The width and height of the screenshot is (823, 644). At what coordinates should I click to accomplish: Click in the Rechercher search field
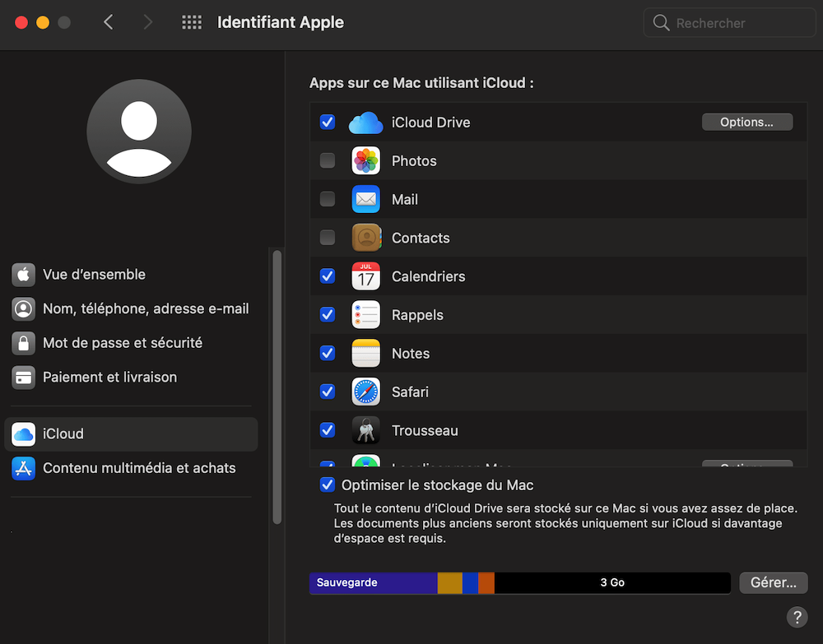pos(729,22)
